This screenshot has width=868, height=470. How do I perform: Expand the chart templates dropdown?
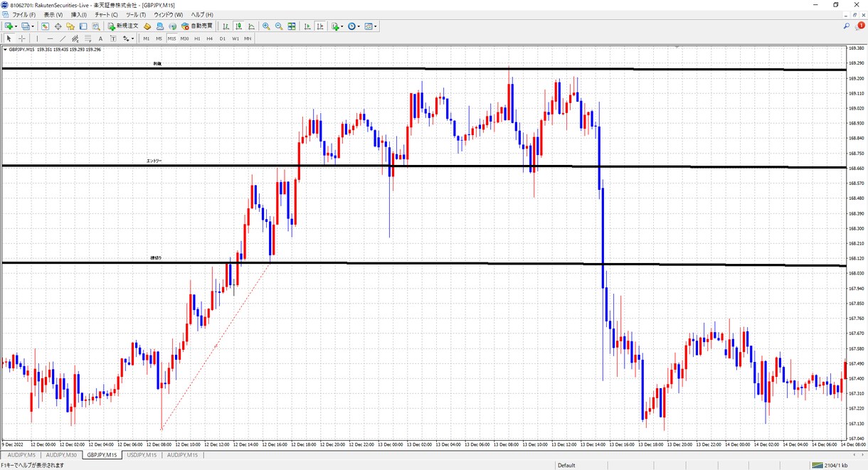point(376,26)
